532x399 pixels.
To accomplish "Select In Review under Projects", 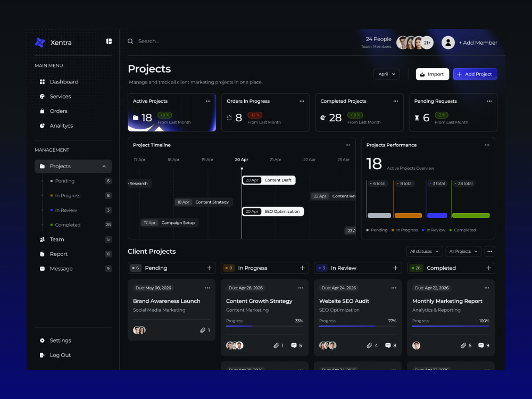I will 66,210.
